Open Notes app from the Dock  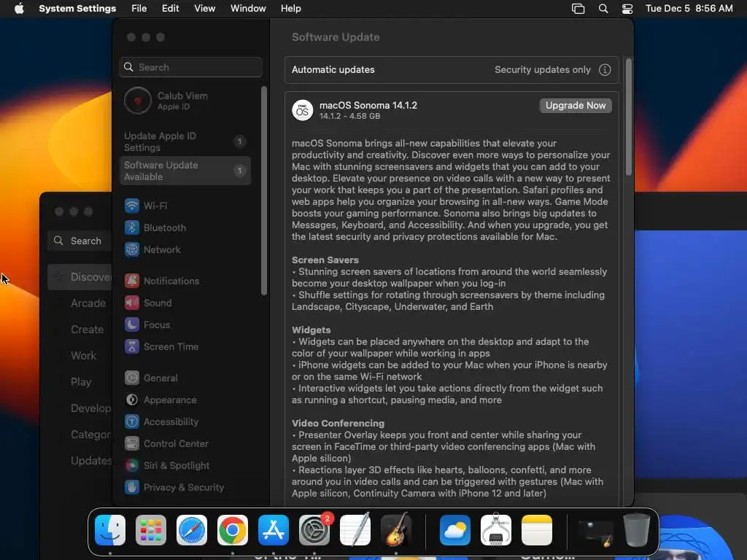[x=537, y=530]
